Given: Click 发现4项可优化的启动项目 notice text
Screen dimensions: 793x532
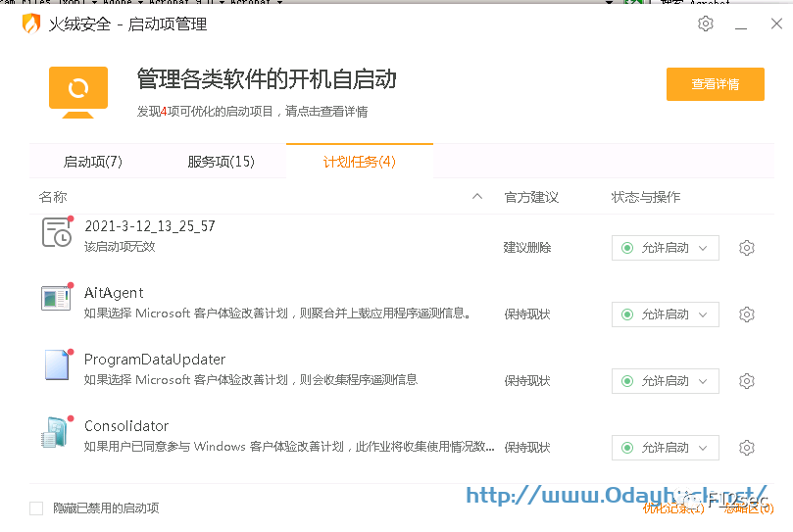Looking at the screenshot, I should pos(252,112).
